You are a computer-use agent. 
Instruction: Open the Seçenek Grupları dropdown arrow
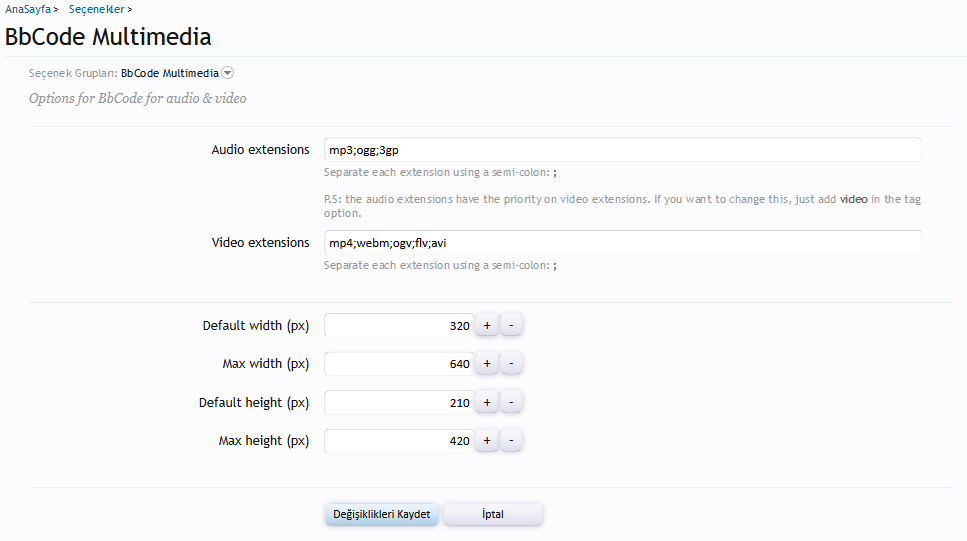pos(227,73)
